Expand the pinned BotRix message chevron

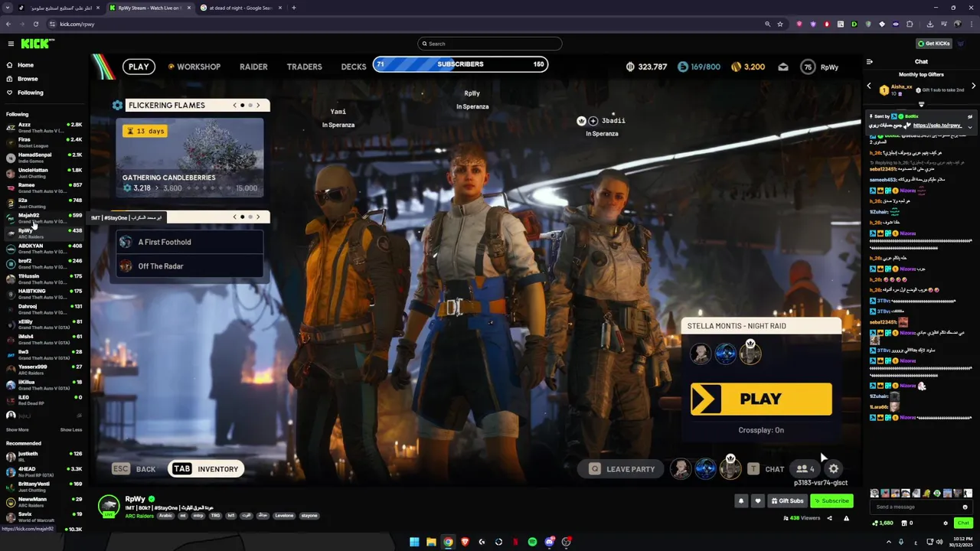point(970,126)
